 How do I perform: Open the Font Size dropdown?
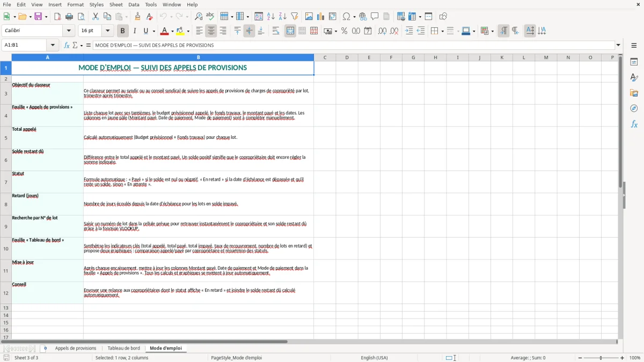107,31
